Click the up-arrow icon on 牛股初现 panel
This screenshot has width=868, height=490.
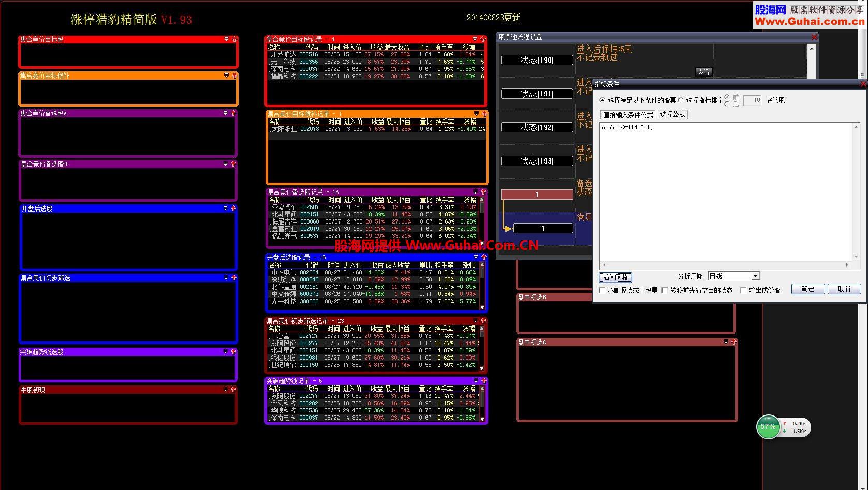pos(233,390)
